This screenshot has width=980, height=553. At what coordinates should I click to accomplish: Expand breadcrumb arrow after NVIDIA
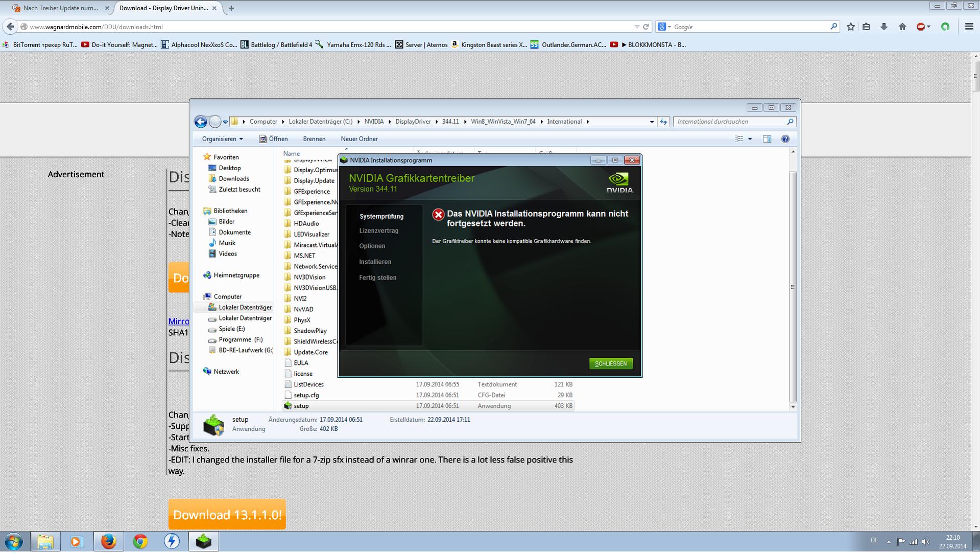(390, 122)
